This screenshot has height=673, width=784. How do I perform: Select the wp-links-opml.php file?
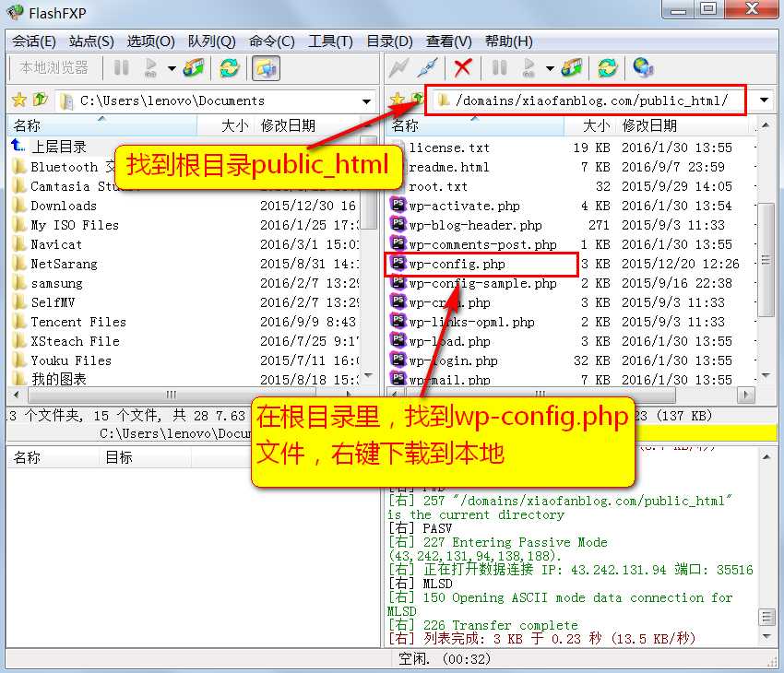tap(471, 322)
